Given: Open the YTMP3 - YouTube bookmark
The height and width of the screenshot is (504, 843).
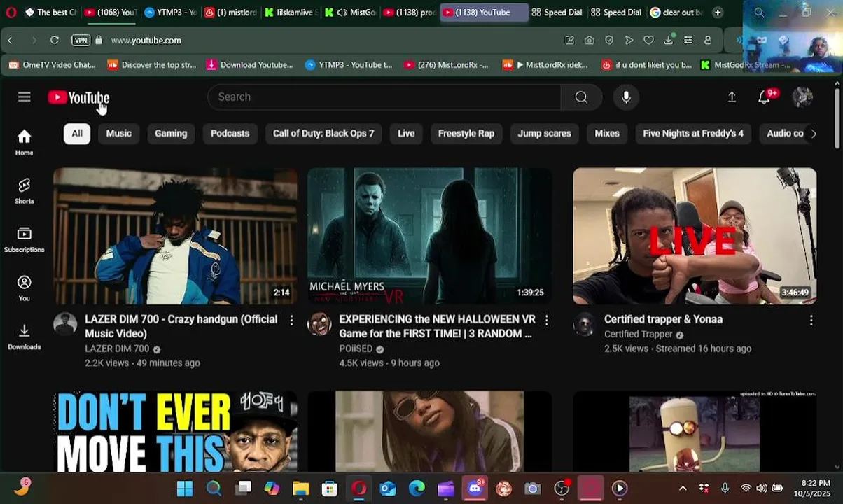Looking at the screenshot, I should click(x=349, y=65).
